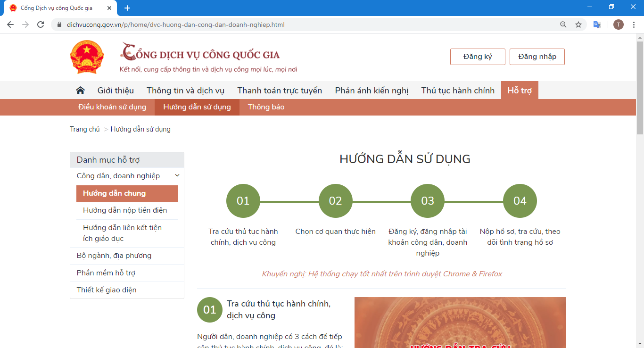
Task: Collapse Công dân, doanh nghiệp chevron
Action: 177,175
